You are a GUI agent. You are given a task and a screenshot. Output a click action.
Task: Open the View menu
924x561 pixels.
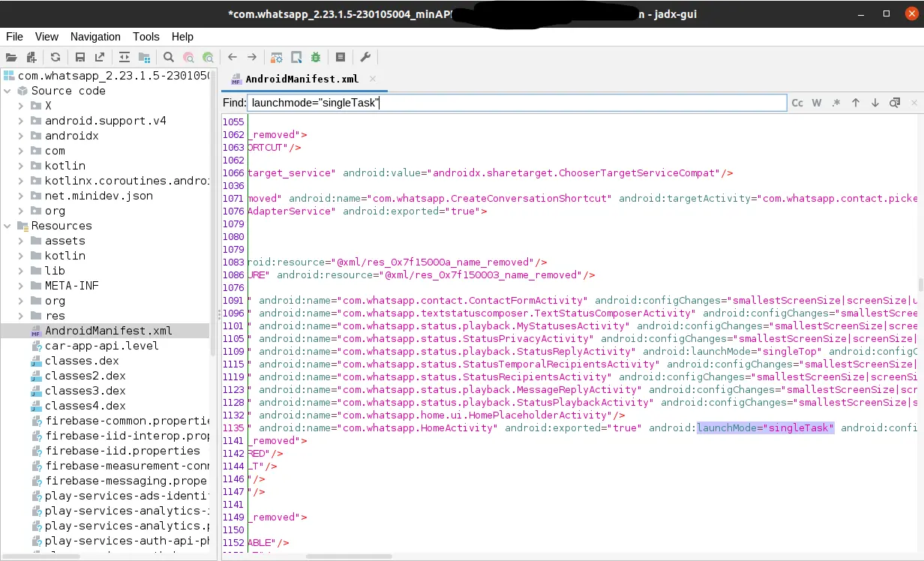(46, 37)
